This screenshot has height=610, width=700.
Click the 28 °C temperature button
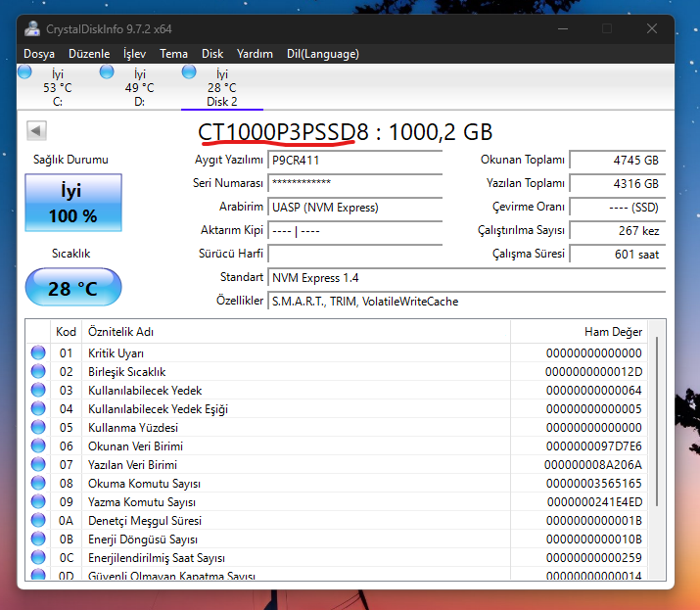click(73, 287)
